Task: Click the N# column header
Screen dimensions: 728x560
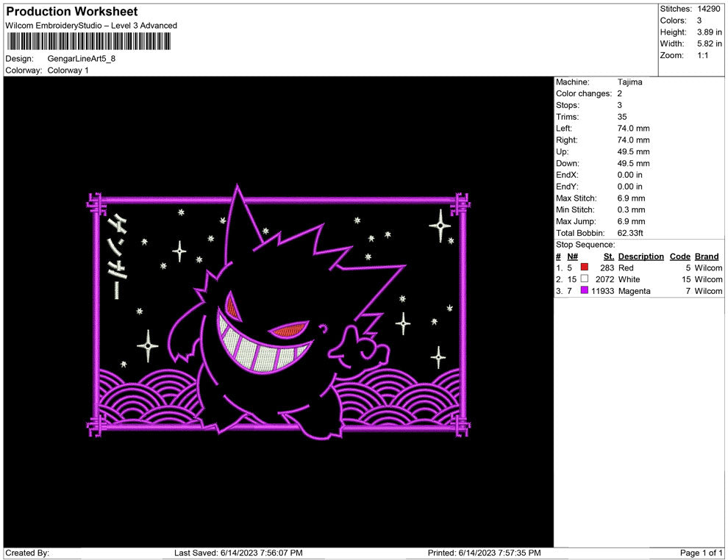Action: (x=572, y=256)
